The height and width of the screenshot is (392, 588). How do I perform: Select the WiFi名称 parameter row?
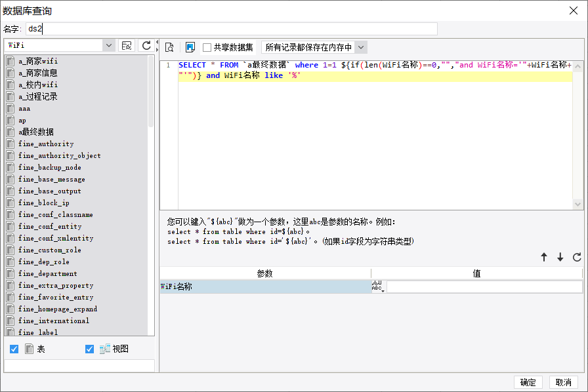[266, 286]
